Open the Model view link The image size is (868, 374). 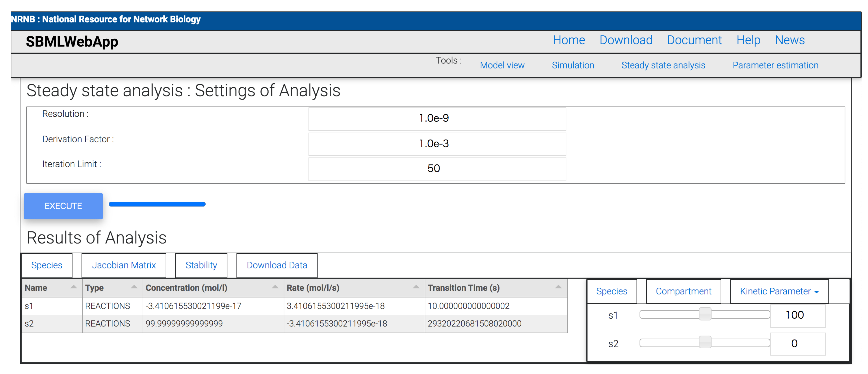(x=502, y=65)
